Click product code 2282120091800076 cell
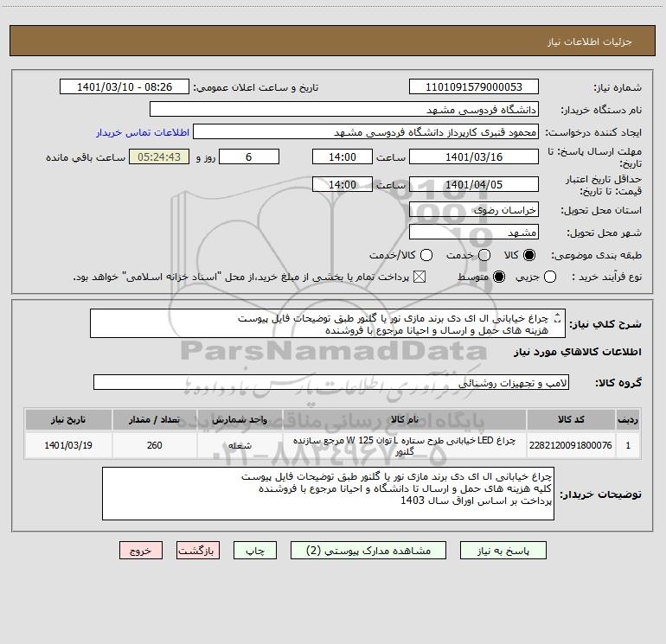 pos(571,445)
